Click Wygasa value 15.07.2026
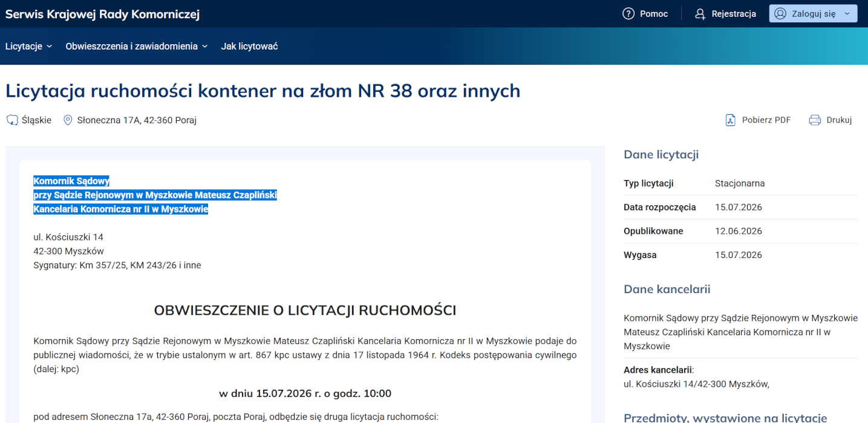 [739, 255]
